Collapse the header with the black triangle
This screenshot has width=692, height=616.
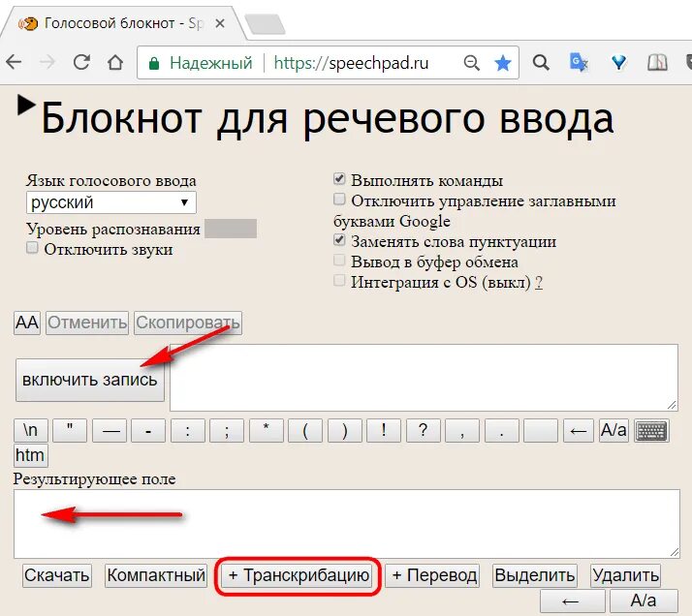coord(26,106)
